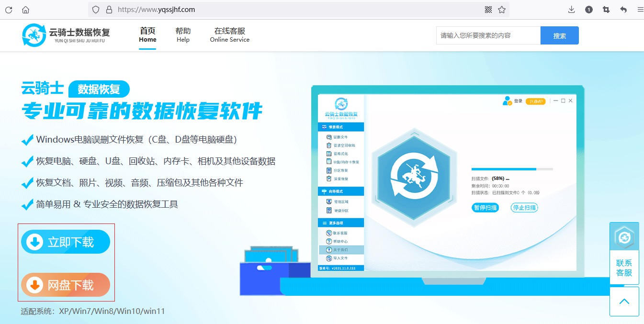
Task: Open the browser hamburger menu
Action: click(640, 10)
